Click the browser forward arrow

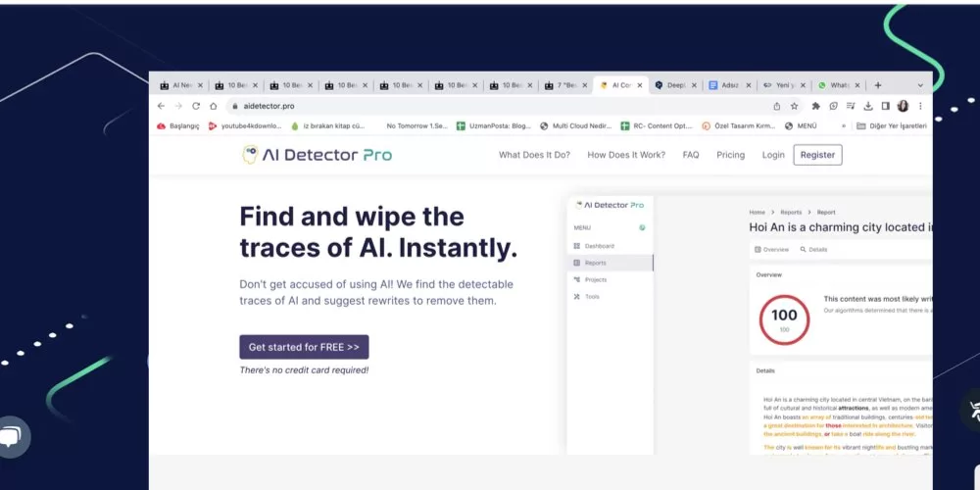(x=178, y=106)
